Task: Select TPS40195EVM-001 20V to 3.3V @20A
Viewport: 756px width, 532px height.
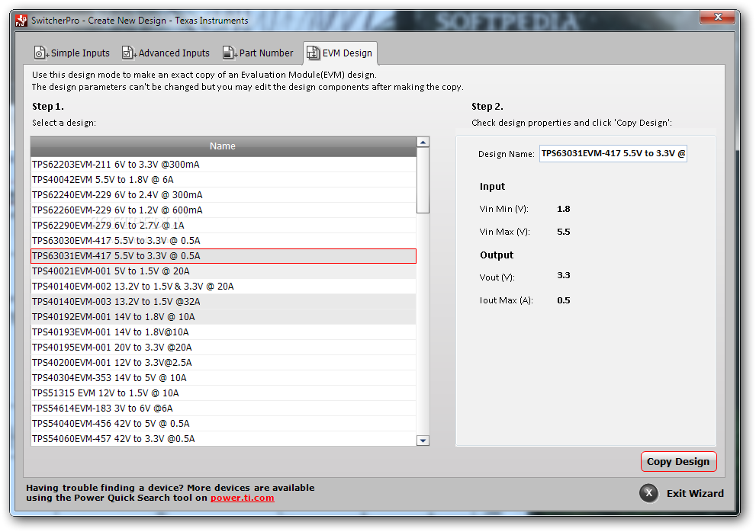Action: tap(224, 347)
